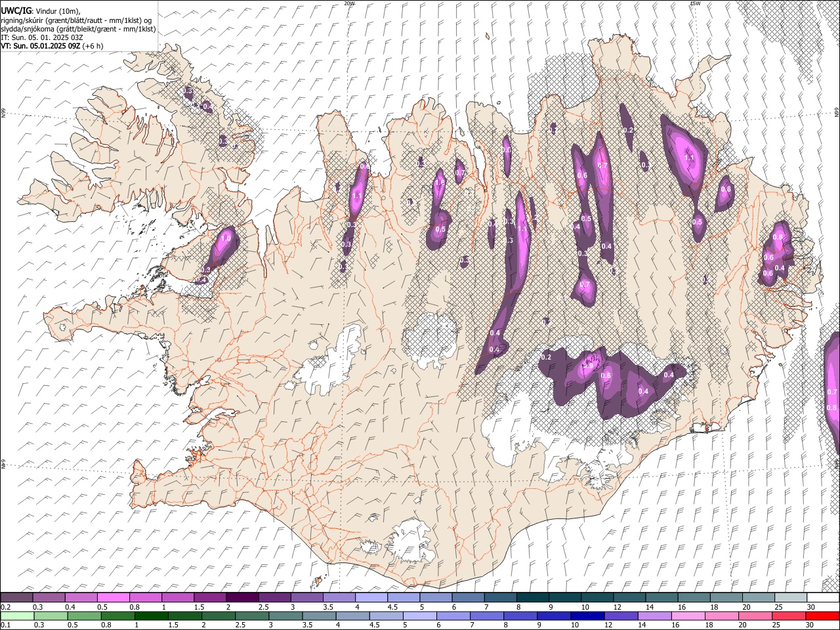Click the 6 swatch in lower blue row
The height and width of the screenshot is (630, 840).
[x=453, y=616]
